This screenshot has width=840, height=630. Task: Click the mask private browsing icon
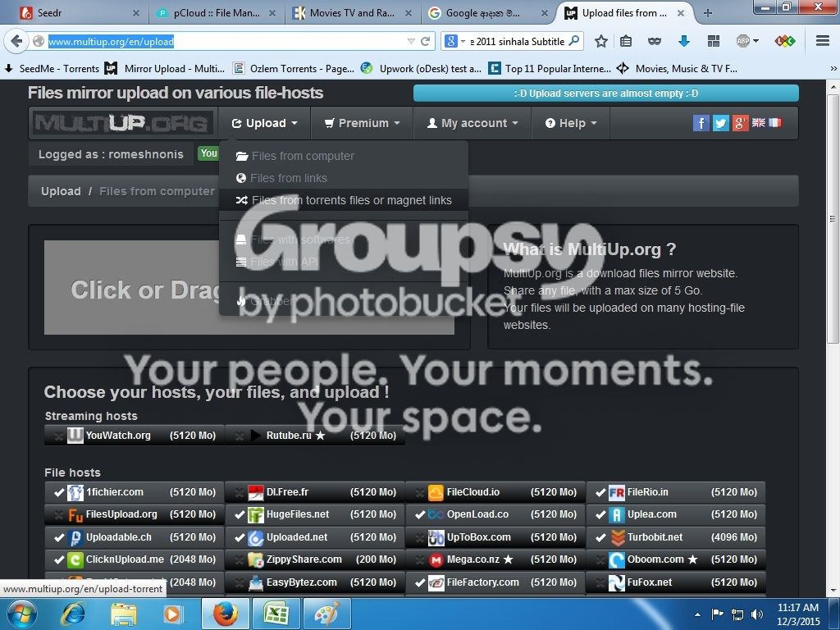[x=654, y=41]
